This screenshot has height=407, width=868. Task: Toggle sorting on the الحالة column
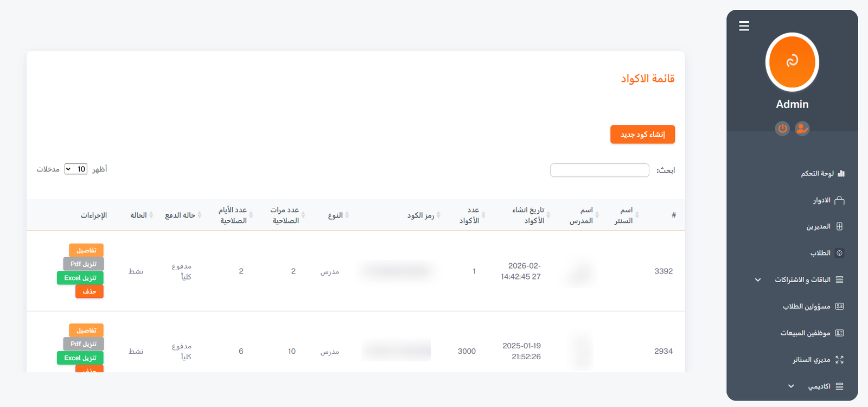point(139,215)
